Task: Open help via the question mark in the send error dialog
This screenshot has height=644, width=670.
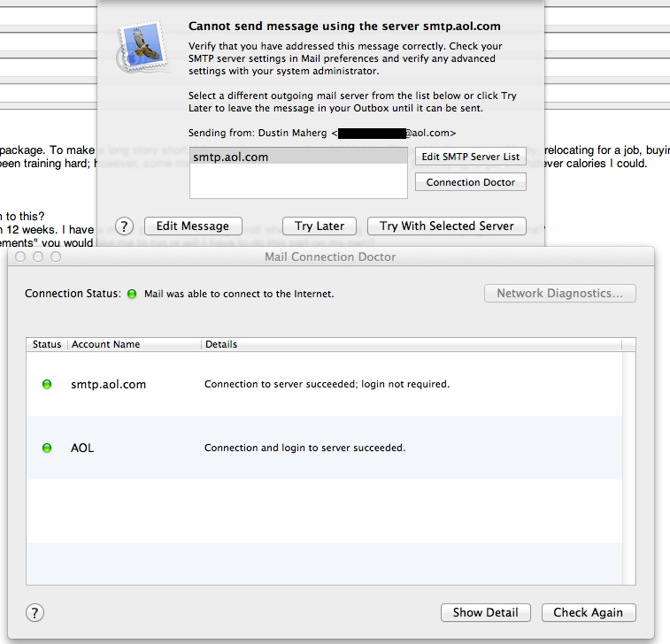Action: [124, 226]
